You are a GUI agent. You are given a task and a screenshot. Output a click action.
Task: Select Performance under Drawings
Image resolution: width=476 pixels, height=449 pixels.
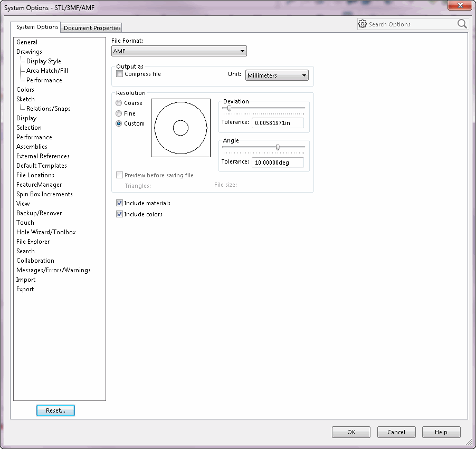[x=44, y=80]
